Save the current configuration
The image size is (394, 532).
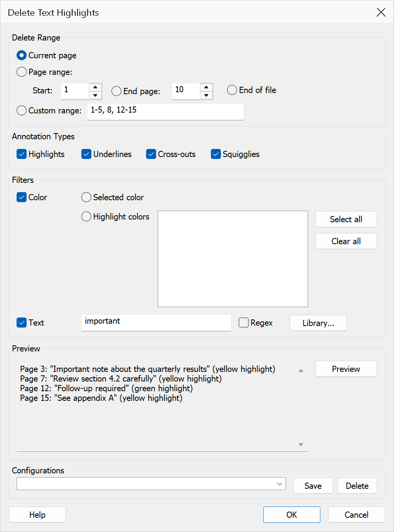click(313, 486)
